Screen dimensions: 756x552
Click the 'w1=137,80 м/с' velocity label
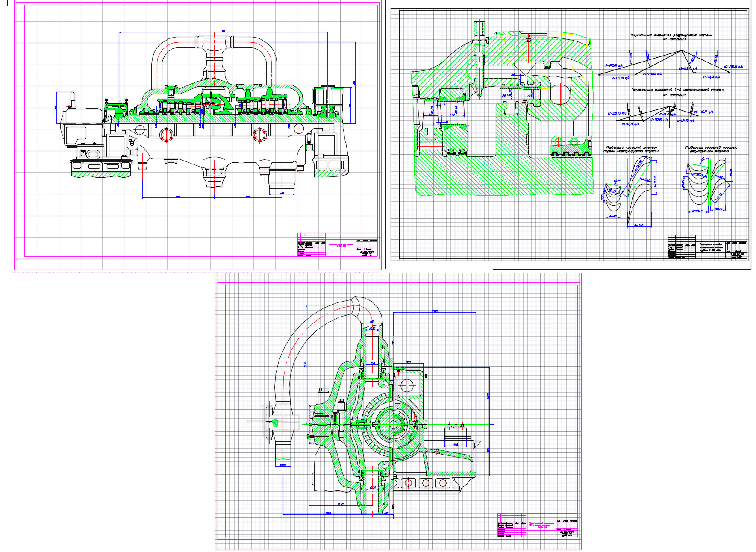[x=658, y=120]
